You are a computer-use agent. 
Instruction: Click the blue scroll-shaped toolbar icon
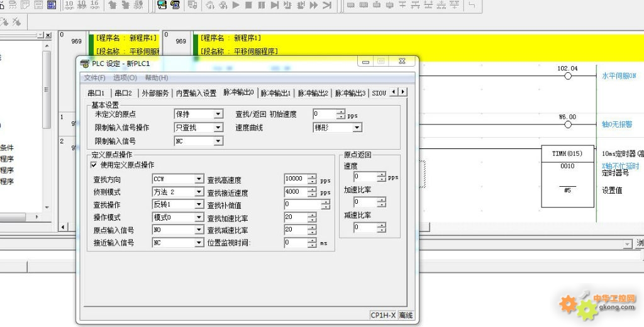tap(175, 5)
